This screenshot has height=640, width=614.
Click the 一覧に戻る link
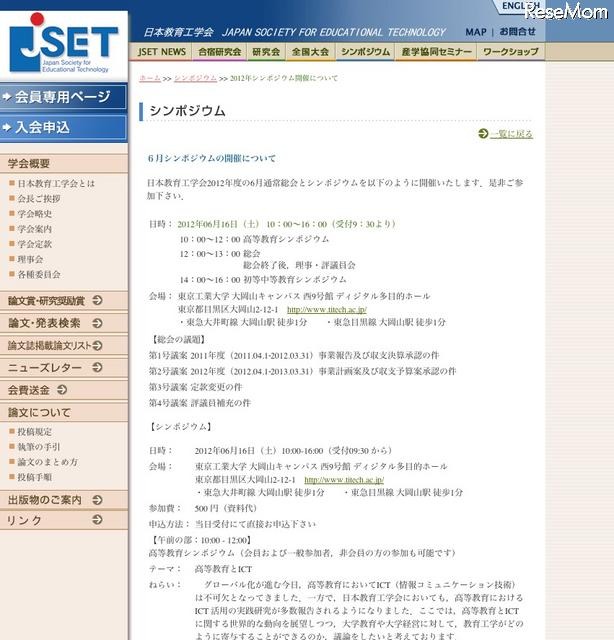[512, 134]
